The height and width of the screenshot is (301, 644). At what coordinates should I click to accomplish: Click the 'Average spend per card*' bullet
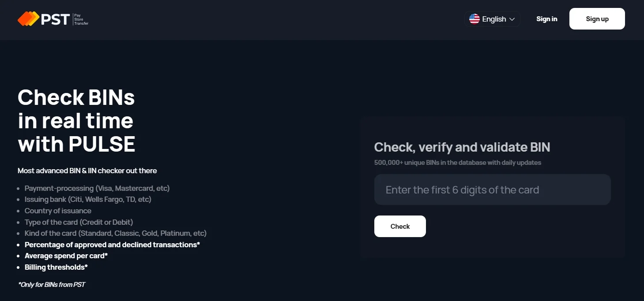click(x=66, y=256)
